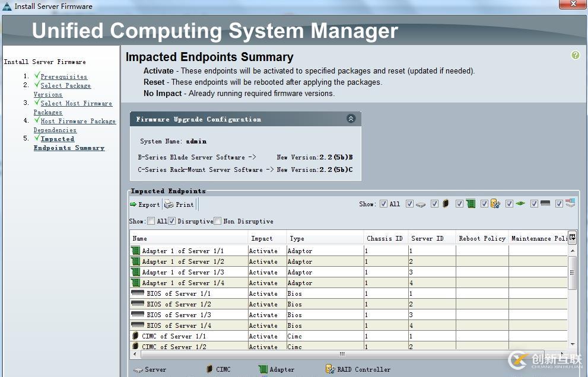Click the table horizontal scrollbar thumb
The image size is (588, 377).
[x=341, y=353]
